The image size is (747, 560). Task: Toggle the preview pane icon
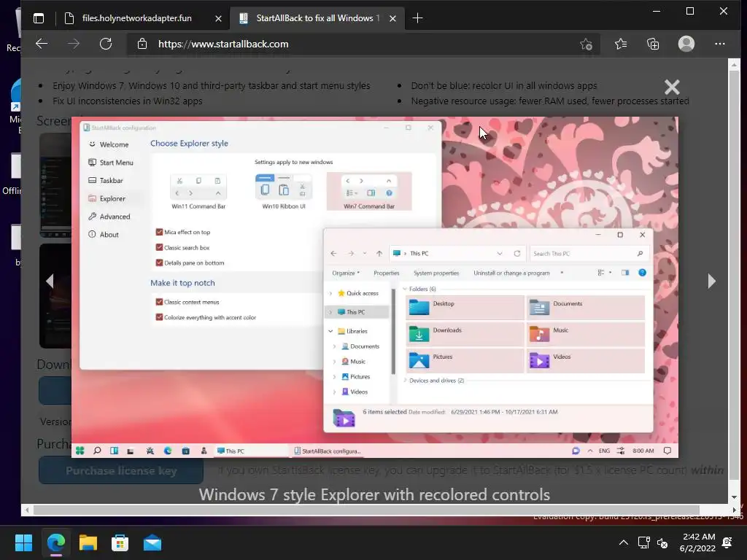coord(625,273)
